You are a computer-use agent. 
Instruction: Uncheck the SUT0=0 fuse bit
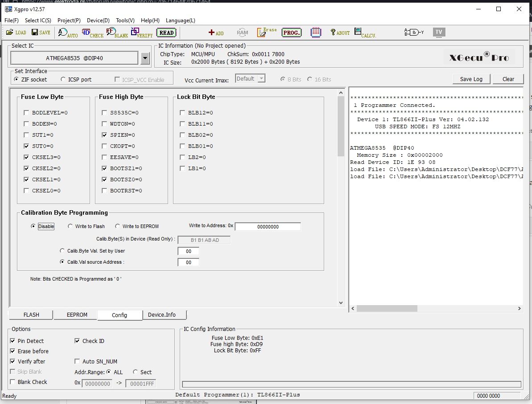tap(26, 146)
